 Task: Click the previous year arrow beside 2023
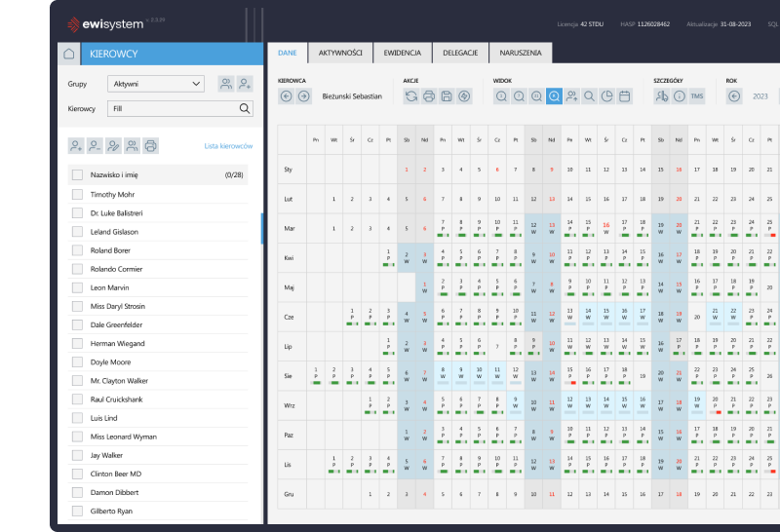tap(734, 96)
